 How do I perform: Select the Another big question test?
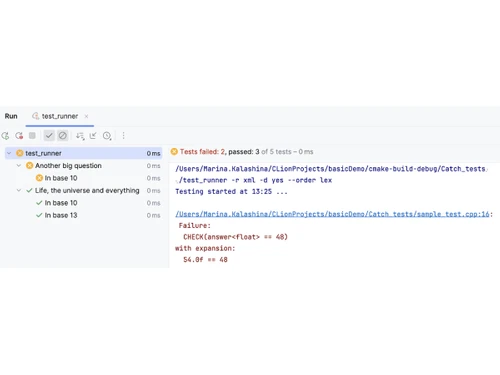tap(68, 166)
